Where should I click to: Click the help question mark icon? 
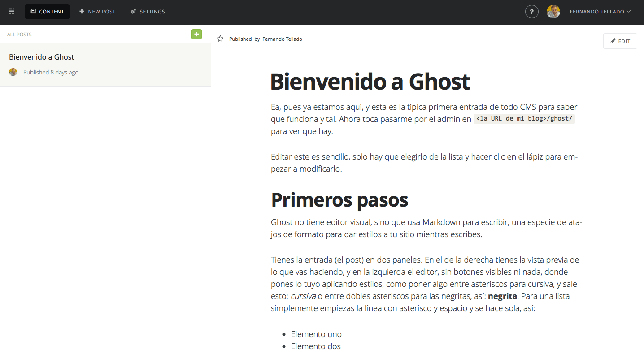531,12
